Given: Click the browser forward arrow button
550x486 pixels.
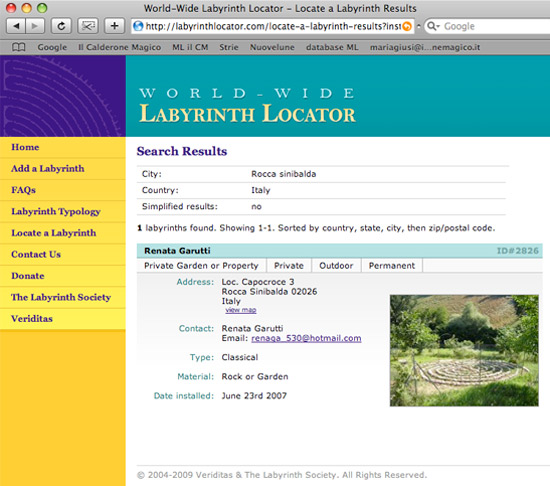Looking at the screenshot, I should (x=35, y=26).
